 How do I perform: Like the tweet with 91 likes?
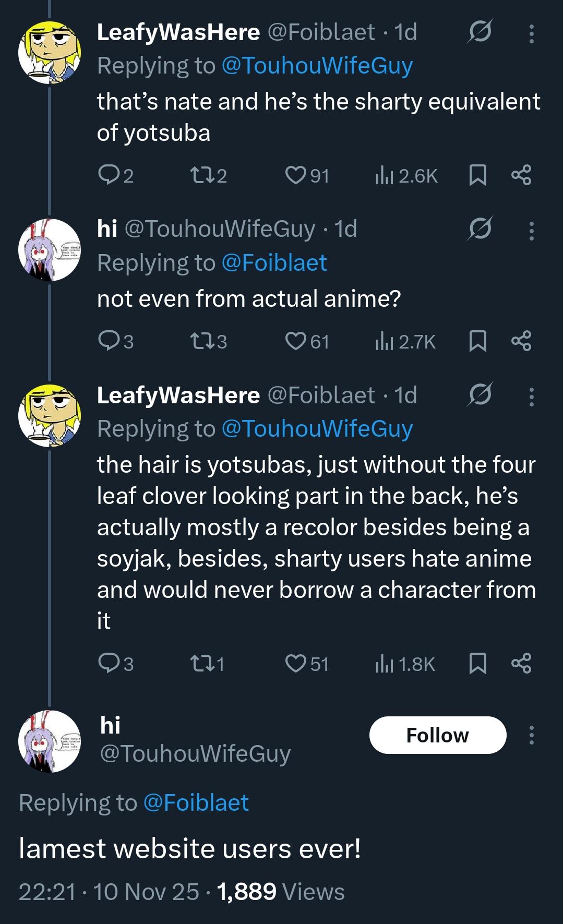(x=295, y=175)
